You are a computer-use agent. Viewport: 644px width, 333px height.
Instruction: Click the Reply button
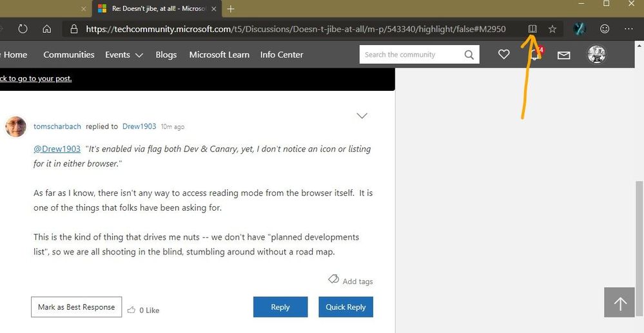coord(280,307)
